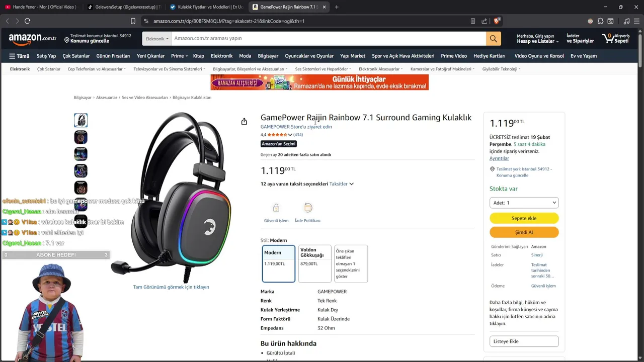Click the Brave shield icon in address bar

point(497,21)
